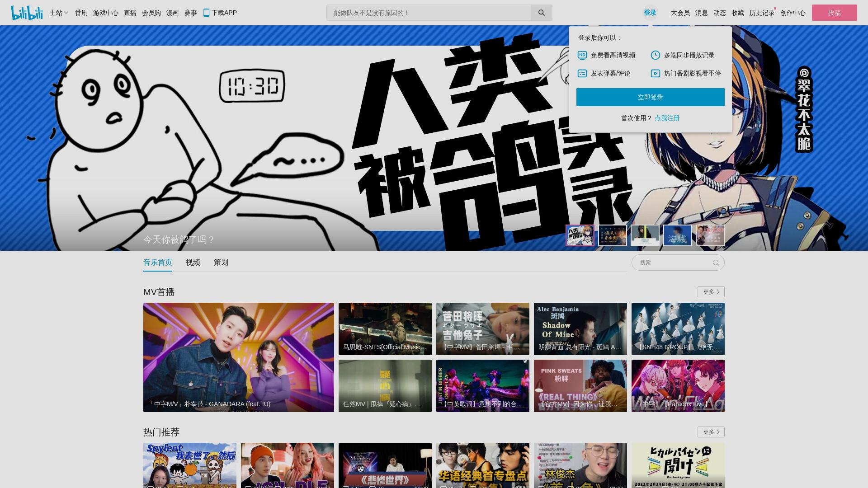The height and width of the screenshot is (488, 868).
Task: Click the comment icon for 发表弹幕/评论
Action: [582, 73]
